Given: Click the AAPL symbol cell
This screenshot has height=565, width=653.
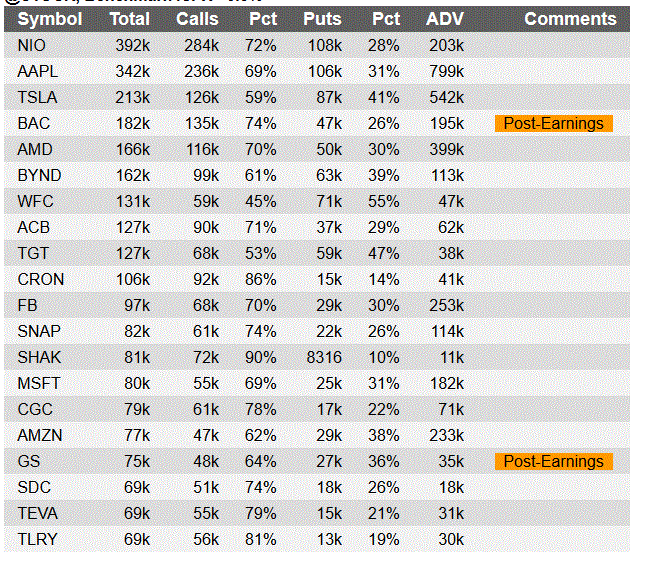Looking at the screenshot, I should pos(37,72).
